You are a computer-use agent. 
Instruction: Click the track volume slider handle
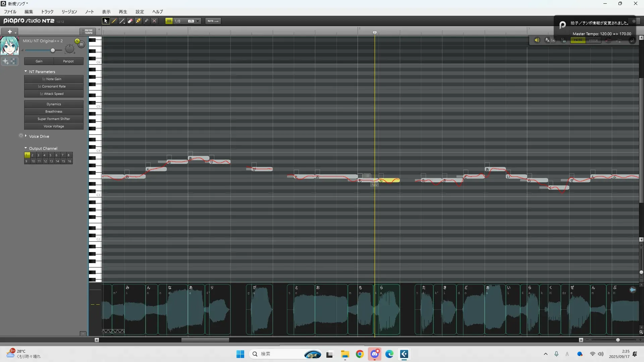[53, 50]
